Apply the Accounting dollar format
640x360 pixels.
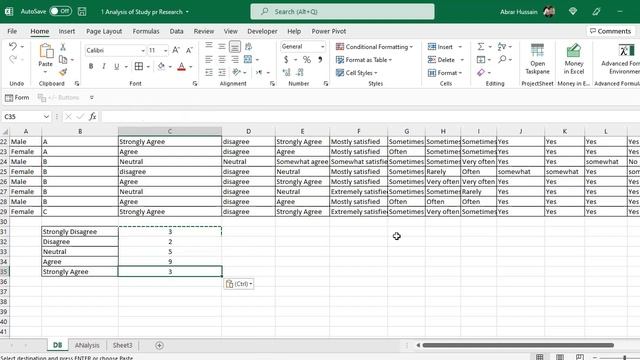286,60
